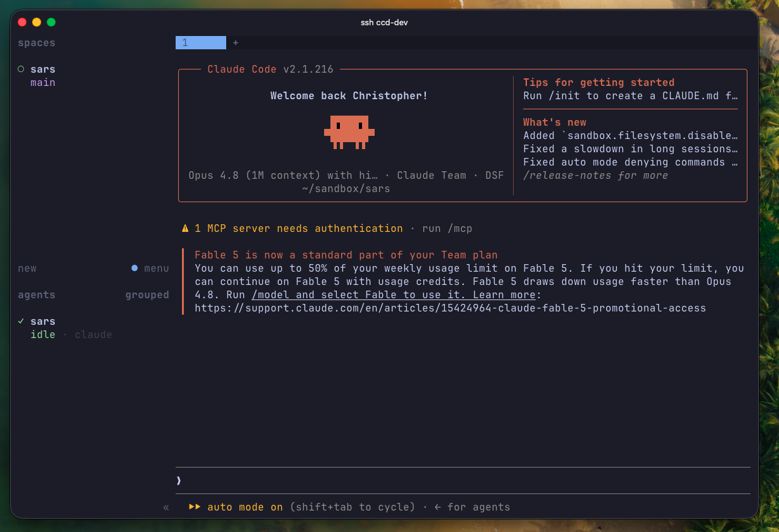Click the idle · claude status row
Image resolution: width=779 pixels, height=532 pixels.
tap(71, 335)
